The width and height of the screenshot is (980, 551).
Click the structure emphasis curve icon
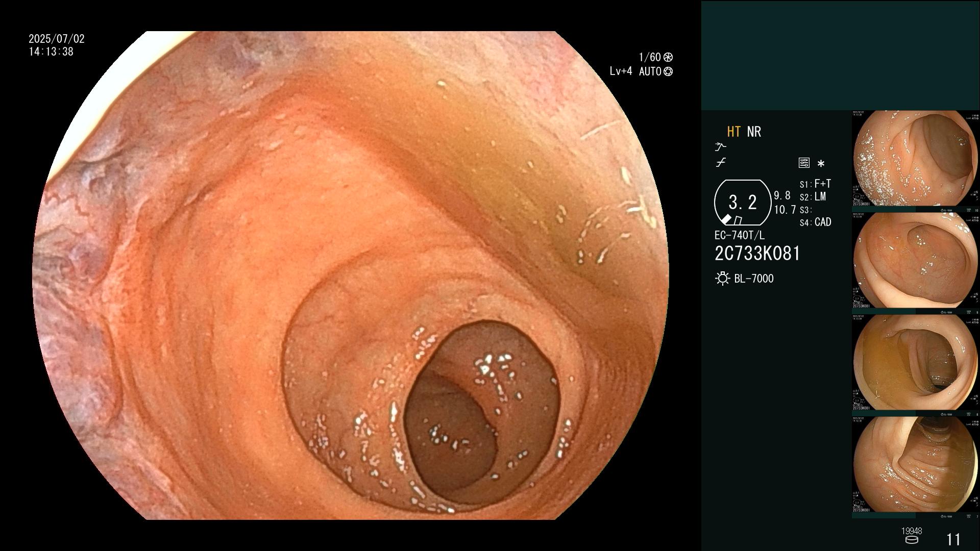[x=720, y=146]
